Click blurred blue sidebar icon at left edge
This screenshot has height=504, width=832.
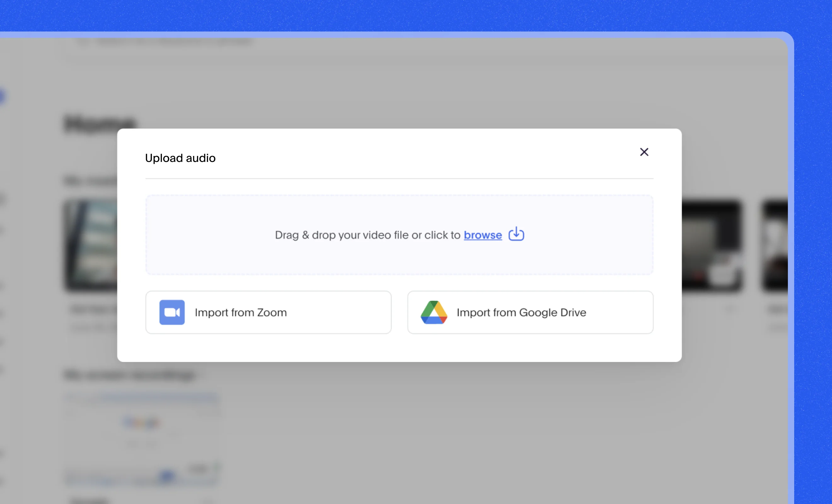pyautogui.click(x=2, y=96)
